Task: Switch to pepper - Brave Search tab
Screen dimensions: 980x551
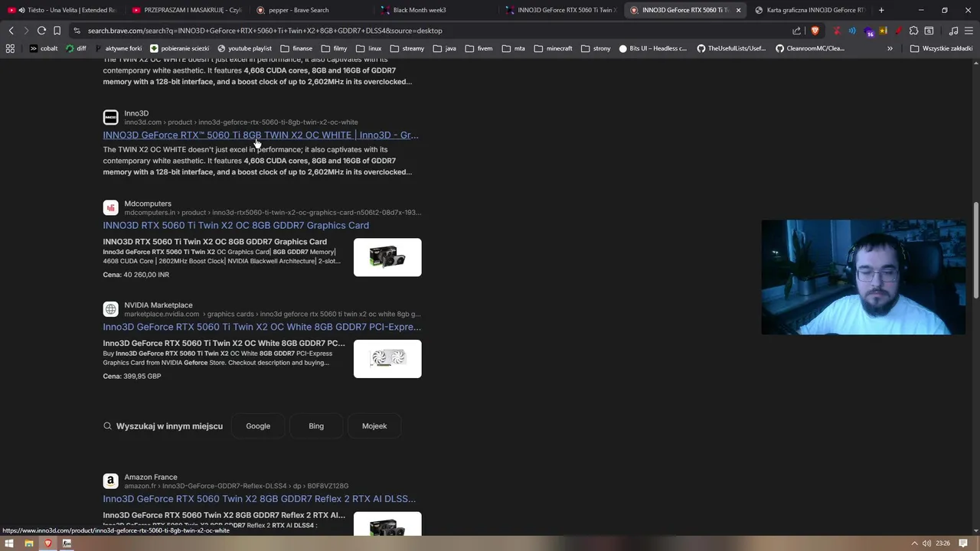Action: 311,10
